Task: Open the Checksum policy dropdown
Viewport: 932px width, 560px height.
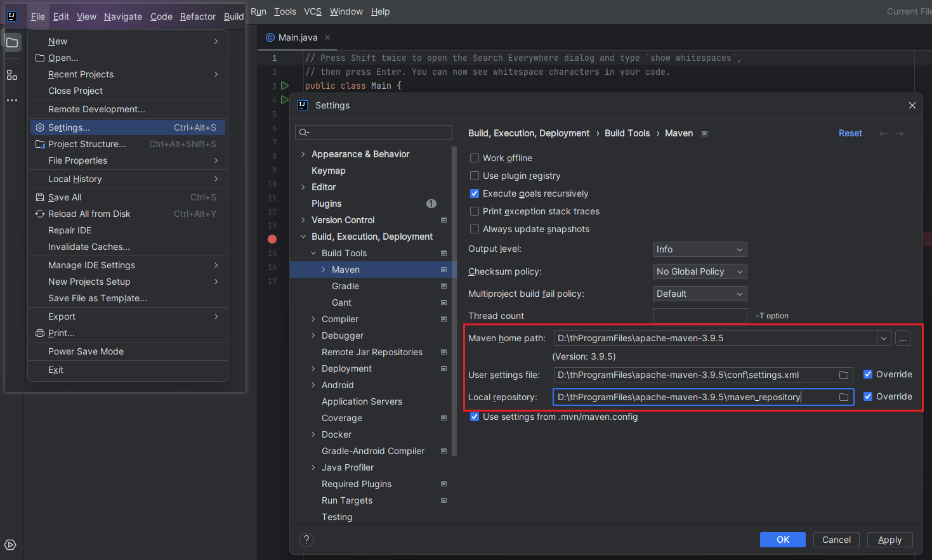Action: point(700,271)
